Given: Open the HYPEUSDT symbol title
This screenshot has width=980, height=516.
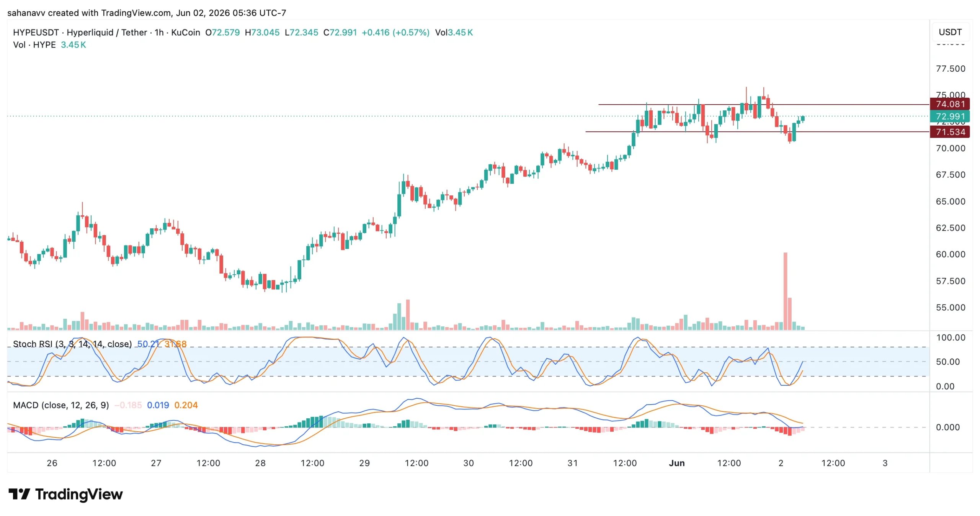Looking at the screenshot, I should point(36,33).
